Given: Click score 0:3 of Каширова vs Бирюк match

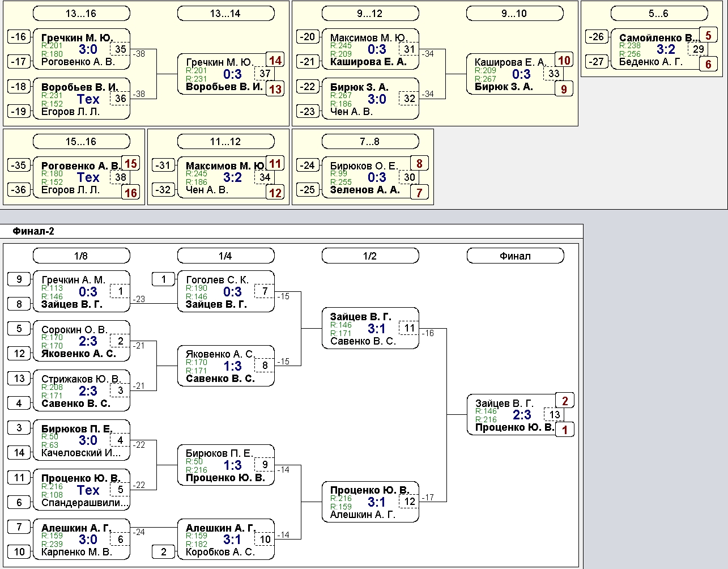Looking at the screenshot, I should point(521,74).
